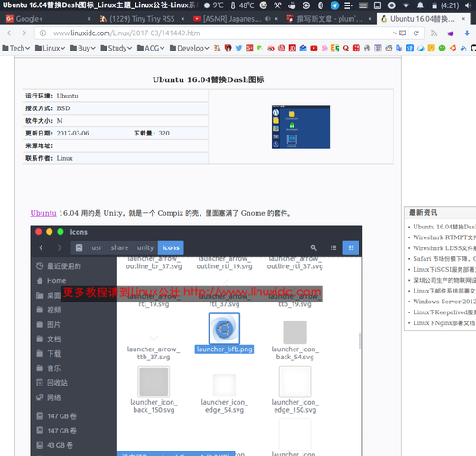Open the WeChat green bookmark icon
The image size is (476, 456).
442,48
